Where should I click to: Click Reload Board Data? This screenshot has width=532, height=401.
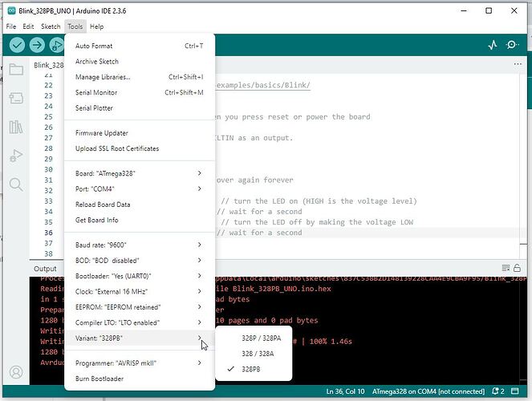pos(140,205)
